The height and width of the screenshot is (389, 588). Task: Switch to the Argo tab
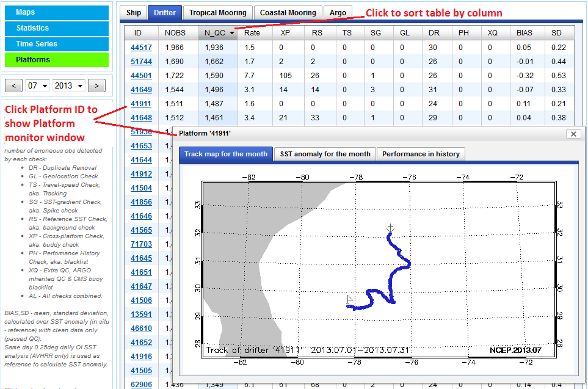point(338,13)
